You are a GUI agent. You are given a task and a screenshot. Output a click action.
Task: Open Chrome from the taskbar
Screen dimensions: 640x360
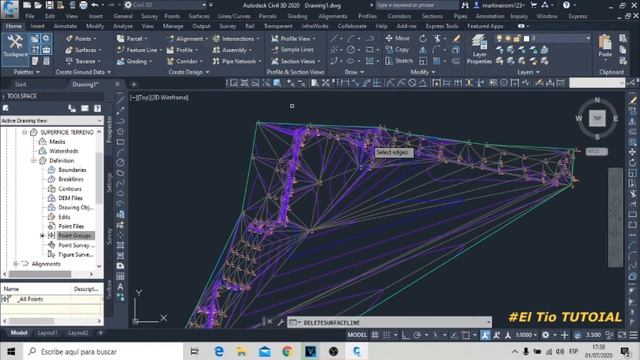[287, 351]
